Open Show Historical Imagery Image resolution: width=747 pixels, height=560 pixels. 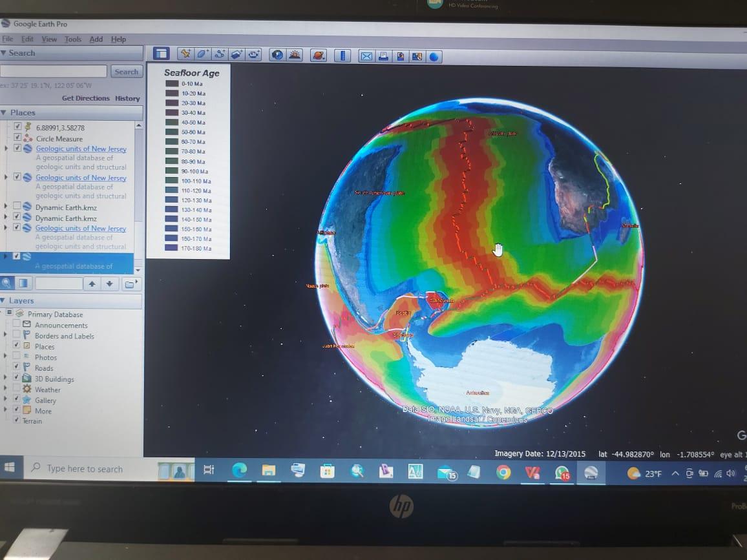point(279,54)
